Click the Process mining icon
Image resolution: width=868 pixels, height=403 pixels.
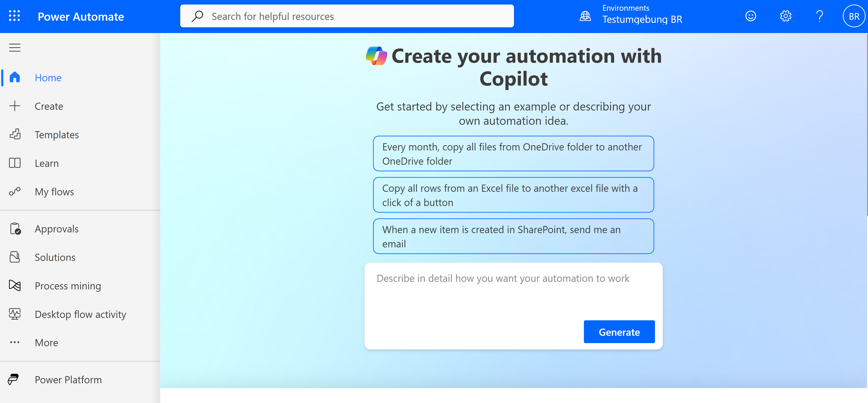tap(15, 286)
